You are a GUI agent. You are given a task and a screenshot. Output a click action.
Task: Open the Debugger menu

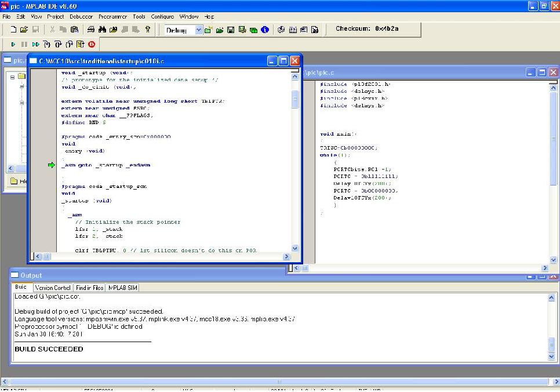tap(81, 17)
